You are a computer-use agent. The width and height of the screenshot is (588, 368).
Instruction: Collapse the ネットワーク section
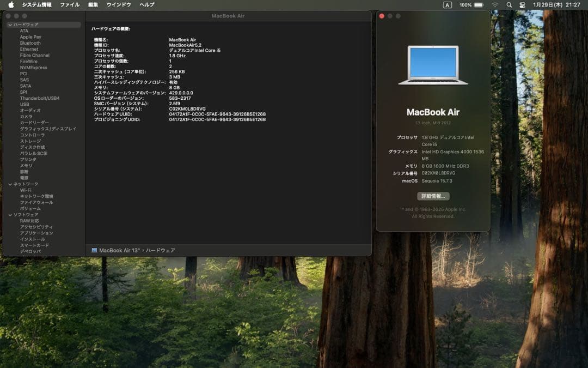[x=9, y=184]
